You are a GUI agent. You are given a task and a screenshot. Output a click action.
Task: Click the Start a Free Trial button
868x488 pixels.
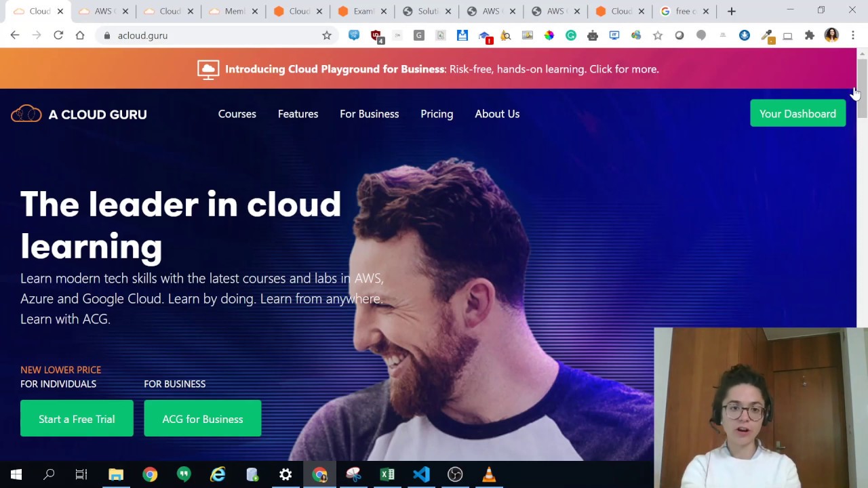tap(77, 419)
